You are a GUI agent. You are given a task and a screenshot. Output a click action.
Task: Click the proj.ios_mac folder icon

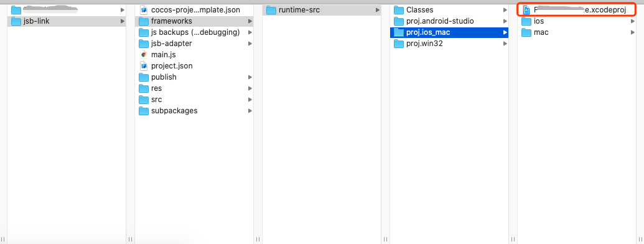tap(399, 32)
